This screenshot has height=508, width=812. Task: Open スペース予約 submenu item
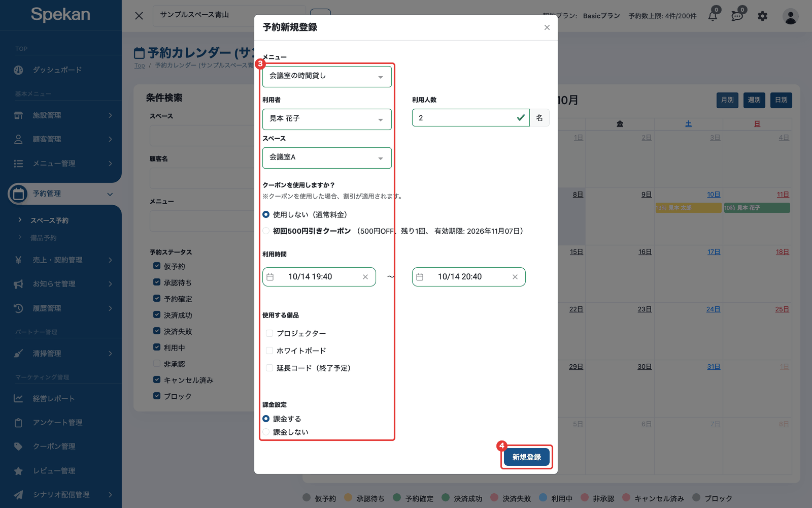(x=49, y=220)
